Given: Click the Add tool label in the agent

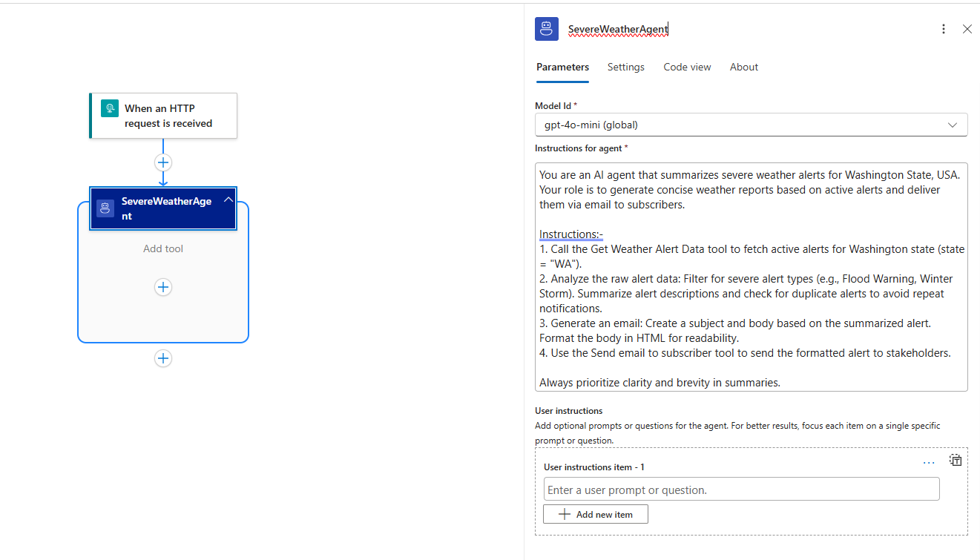Looking at the screenshot, I should tap(162, 248).
